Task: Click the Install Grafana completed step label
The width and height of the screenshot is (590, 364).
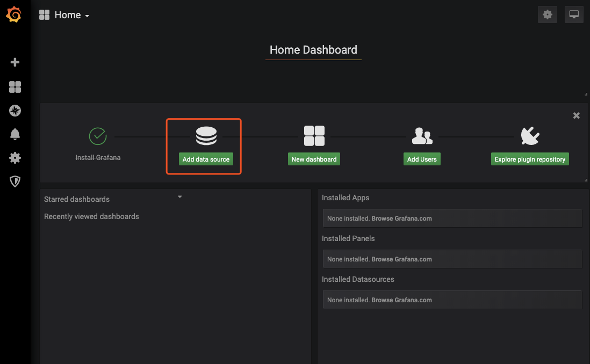Action: point(98,157)
